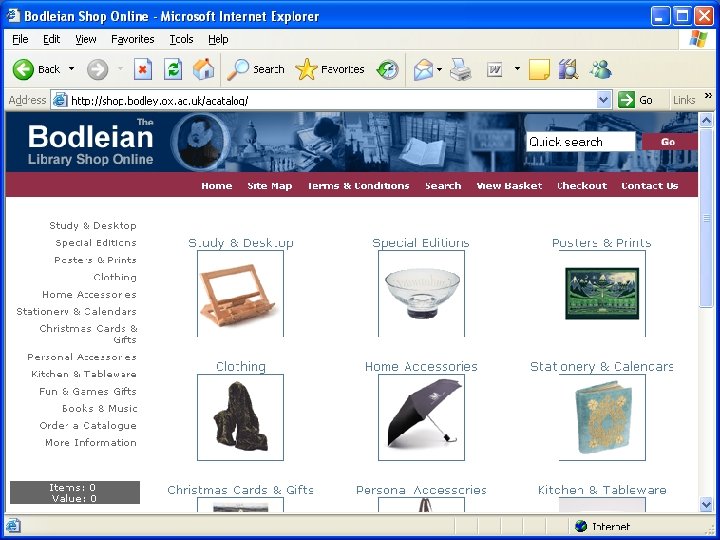The image size is (720, 540).
Task: Open Back button history dropdown arrow
Action: pyautogui.click(x=72, y=69)
